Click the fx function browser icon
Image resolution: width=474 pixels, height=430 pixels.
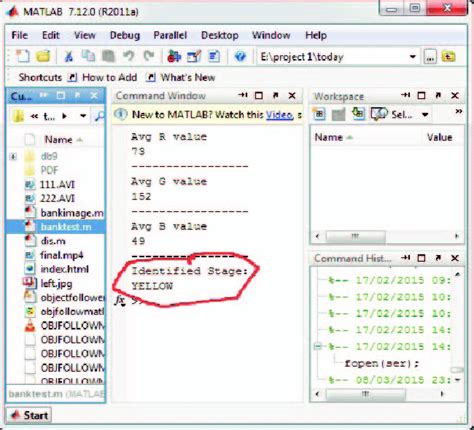point(120,300)
